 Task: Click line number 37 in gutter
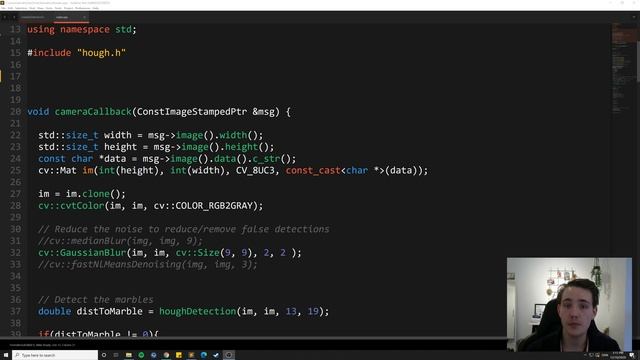click(x=15, y=311)
